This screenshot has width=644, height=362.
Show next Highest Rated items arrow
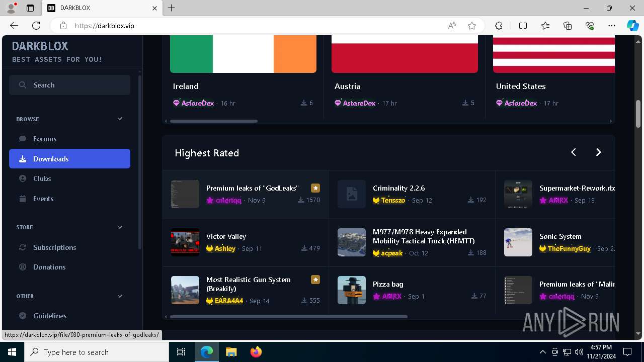598,152
